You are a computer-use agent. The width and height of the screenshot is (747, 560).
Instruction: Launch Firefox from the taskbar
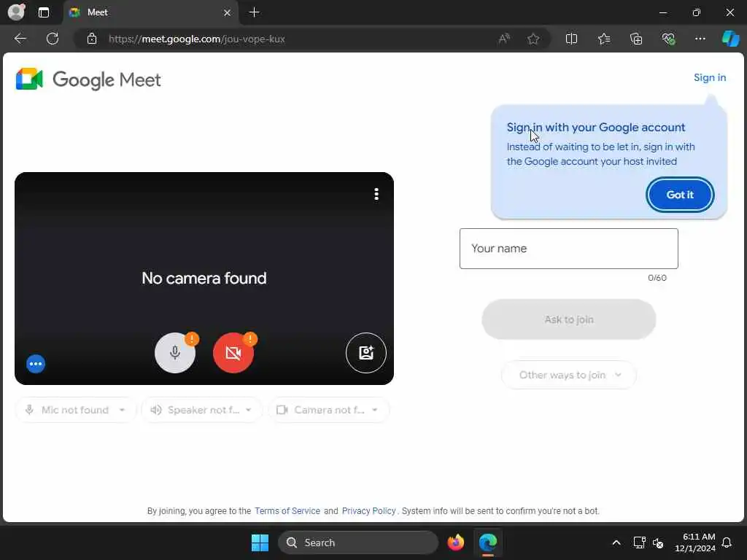click(455, 542)
